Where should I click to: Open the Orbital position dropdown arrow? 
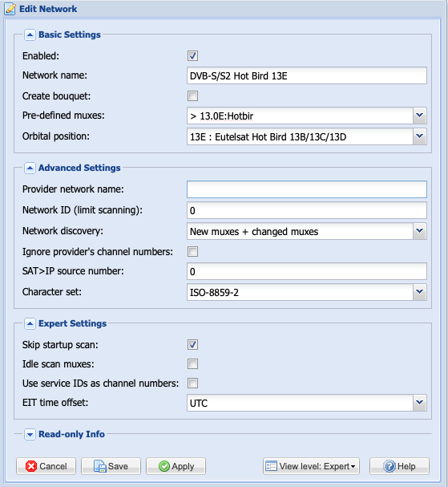(x=420, y=136)
